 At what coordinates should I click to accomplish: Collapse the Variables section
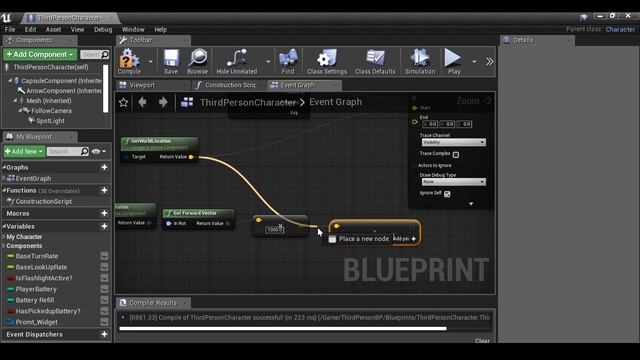pyautogui.click(x=4, y=226)
